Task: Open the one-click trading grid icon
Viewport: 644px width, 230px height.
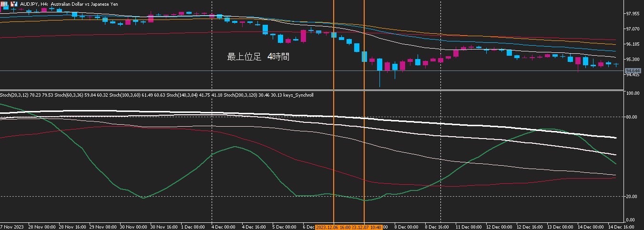Action: coord(4,3)
